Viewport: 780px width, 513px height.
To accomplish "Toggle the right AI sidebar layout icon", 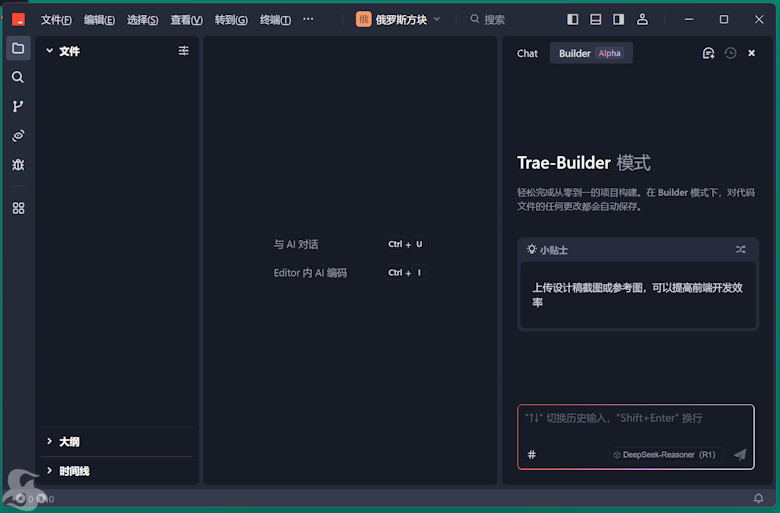I will coord(618,19).
